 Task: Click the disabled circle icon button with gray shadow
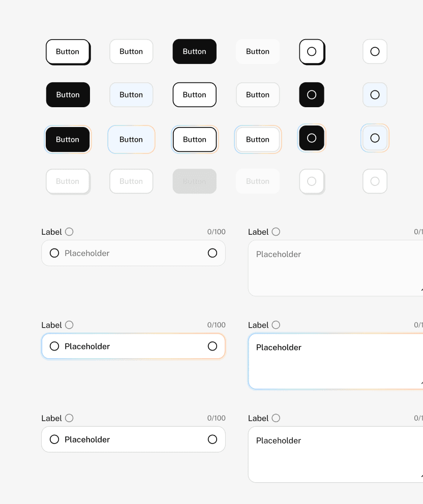(x=312, y=181)
